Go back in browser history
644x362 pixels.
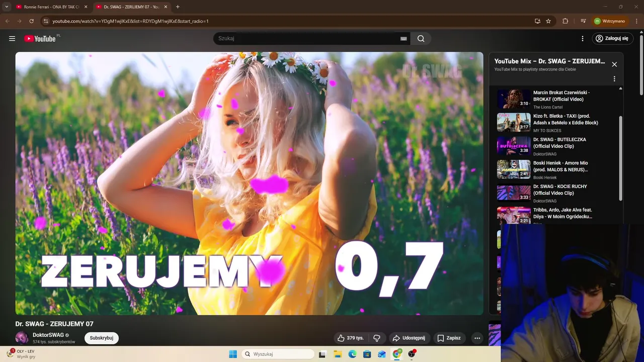coord(7,21)
